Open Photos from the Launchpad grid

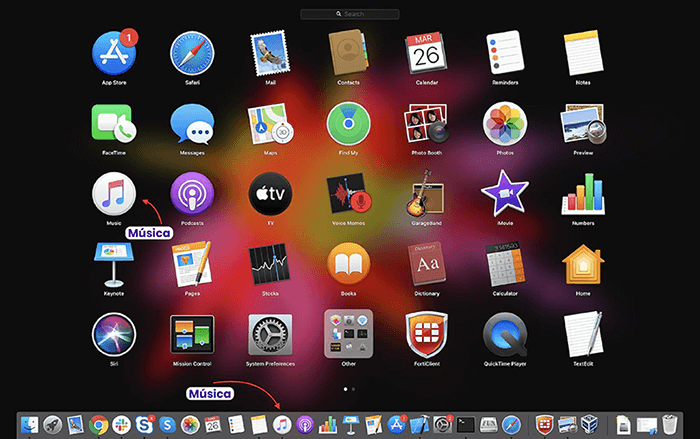[505, 124]
